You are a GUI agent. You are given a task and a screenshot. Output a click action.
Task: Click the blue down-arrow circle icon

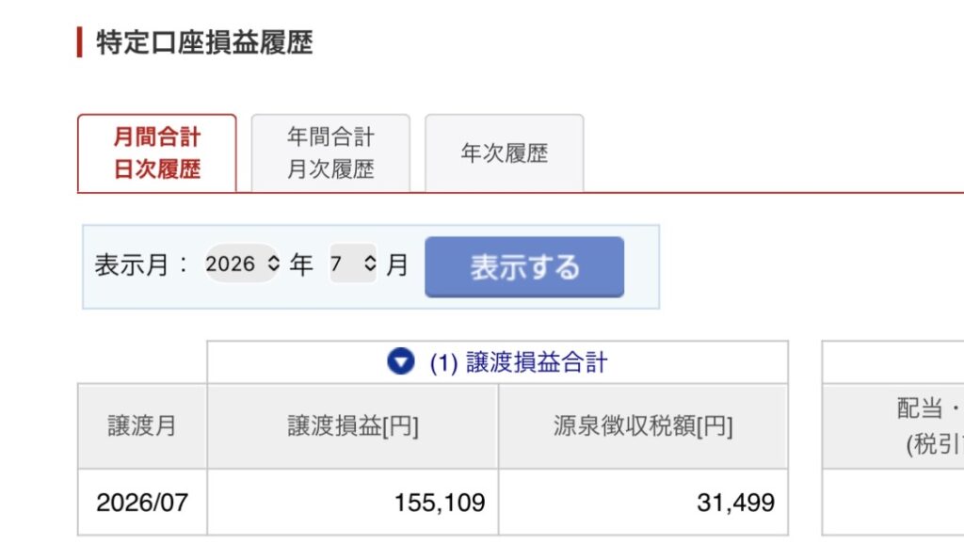click(401, 361)
